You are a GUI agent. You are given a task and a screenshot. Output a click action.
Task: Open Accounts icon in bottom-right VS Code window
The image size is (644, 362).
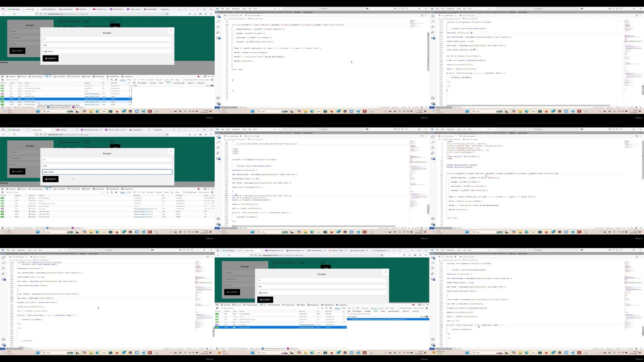click(433, 339)
